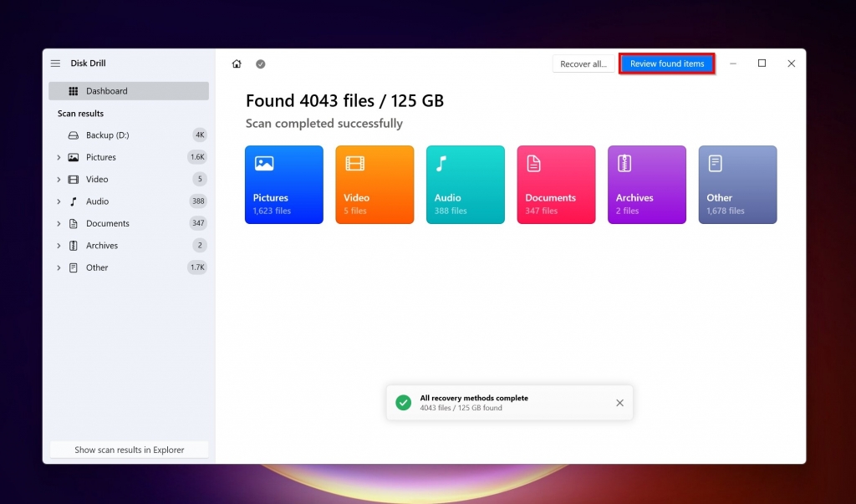Open the Audio category tile
The height and width of the screenshot is (504, 856).
pyautogui.click(x=465, y=185)
